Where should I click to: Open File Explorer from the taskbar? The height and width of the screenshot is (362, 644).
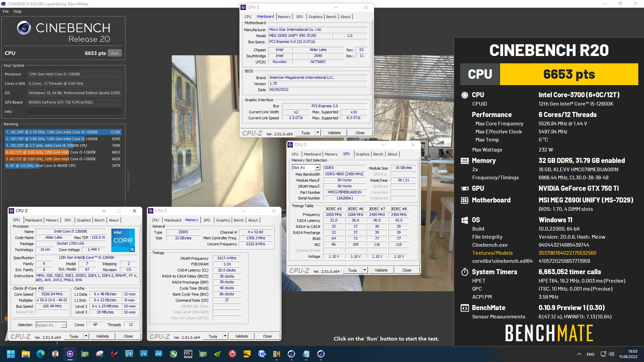25,354
